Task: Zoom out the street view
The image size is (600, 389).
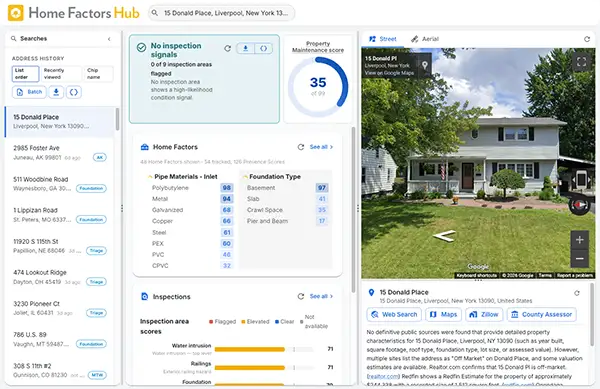Action: tap(579, 259)
